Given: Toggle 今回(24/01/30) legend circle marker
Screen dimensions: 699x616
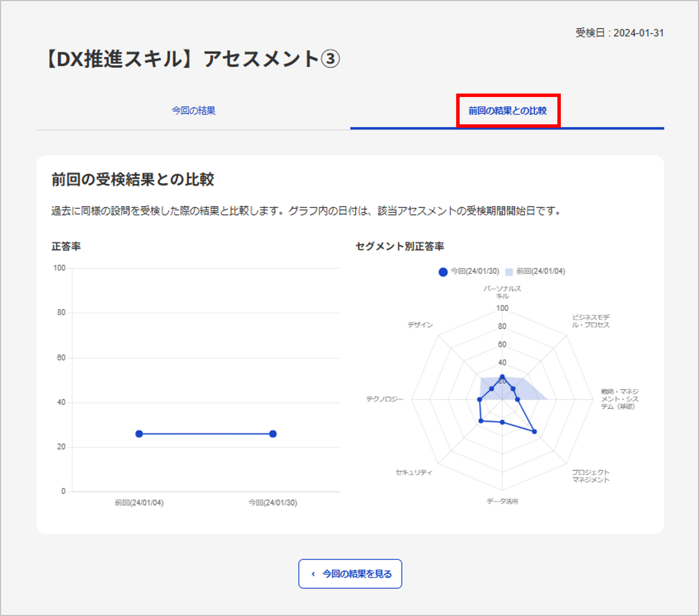Looking at the screenshot, I should point(443,272).
